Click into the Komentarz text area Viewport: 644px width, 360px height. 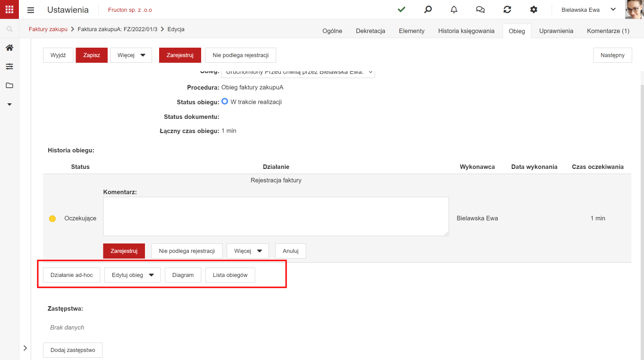pos(276,217)
